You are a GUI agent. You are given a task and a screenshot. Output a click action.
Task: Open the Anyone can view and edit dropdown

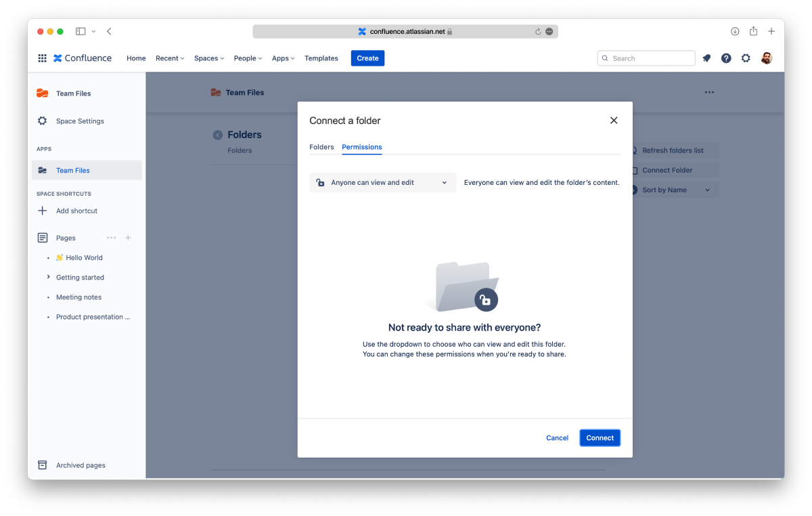point(382,183)
